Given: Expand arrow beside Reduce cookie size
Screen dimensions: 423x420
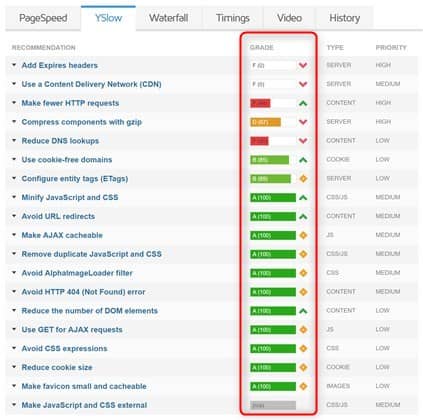Looking at the screenshot, I should (14, 367).
